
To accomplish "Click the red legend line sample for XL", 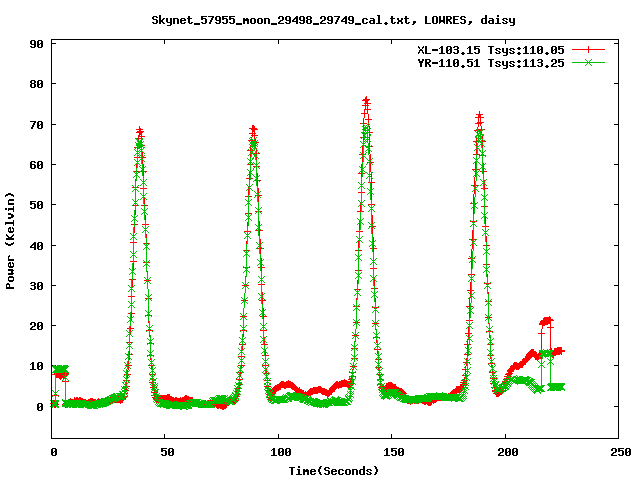I will point(588,50).
